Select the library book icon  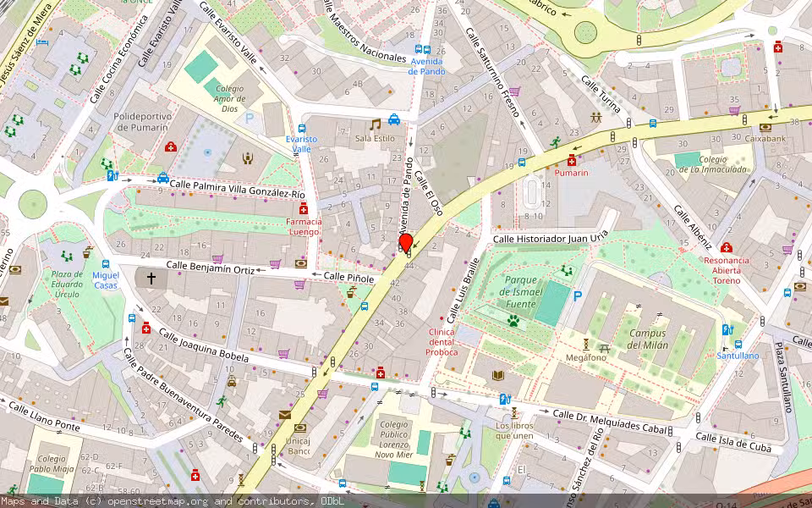tap(498, 375)
